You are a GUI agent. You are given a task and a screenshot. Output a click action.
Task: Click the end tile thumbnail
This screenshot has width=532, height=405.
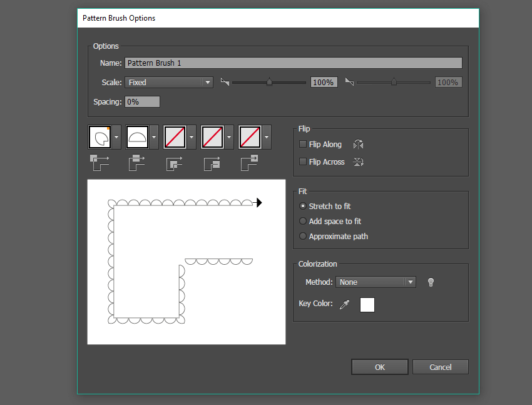[x=250, y=136]
